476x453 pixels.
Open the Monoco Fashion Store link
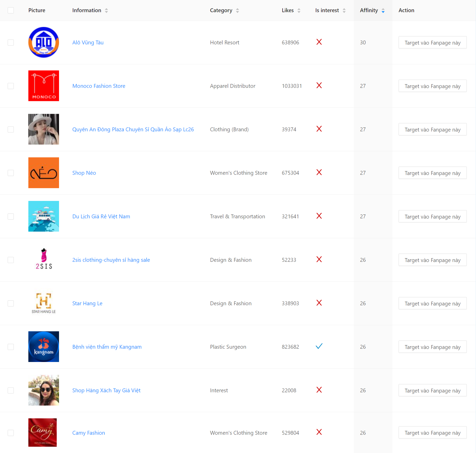99,86
